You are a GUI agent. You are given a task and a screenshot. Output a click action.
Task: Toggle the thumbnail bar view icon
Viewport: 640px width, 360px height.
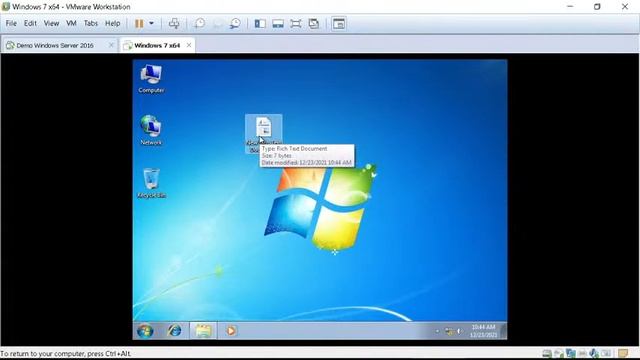point(278,24)
